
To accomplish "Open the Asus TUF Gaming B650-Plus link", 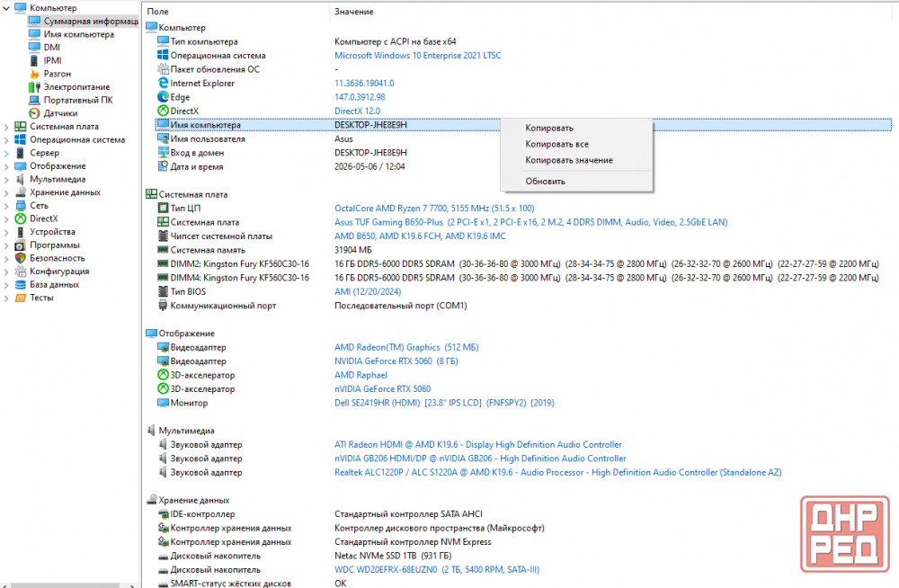I will click(531, 222).
